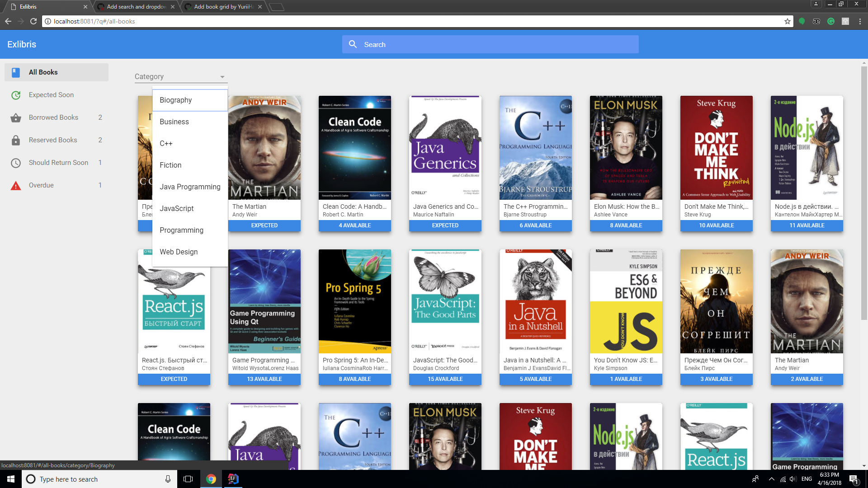Click the EXPECTED button under Java Generics
Image resolution: width=868 pixels, height=488 pixels.
pyautogui.click(x=445, y=225)
